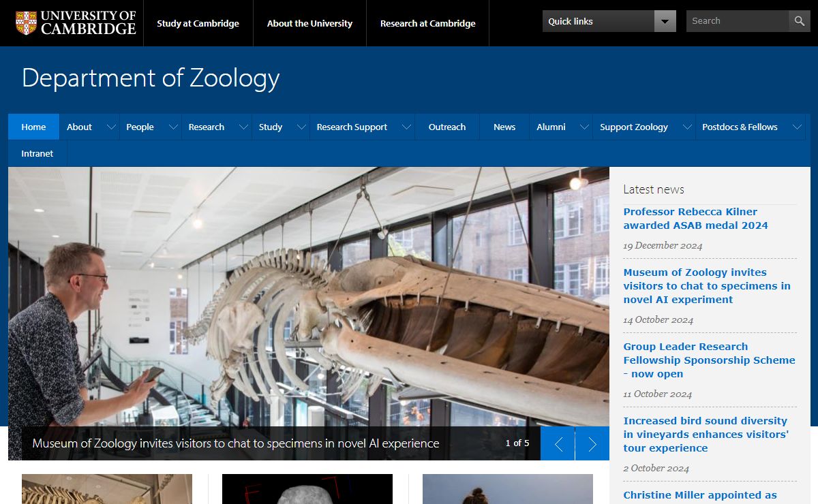Open Increased bird sound diversity in vineyards link
818x504 pixels.
click(x=706, y=435)
